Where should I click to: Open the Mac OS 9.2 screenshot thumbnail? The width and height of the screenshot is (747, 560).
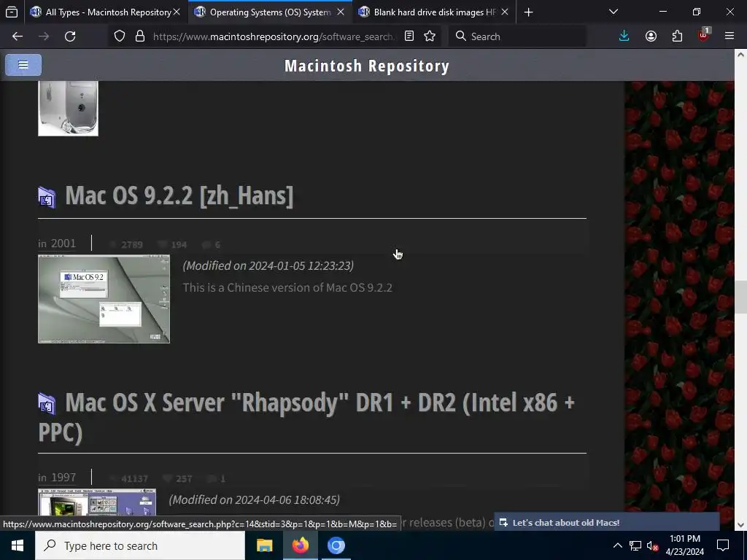click(104, 298)
